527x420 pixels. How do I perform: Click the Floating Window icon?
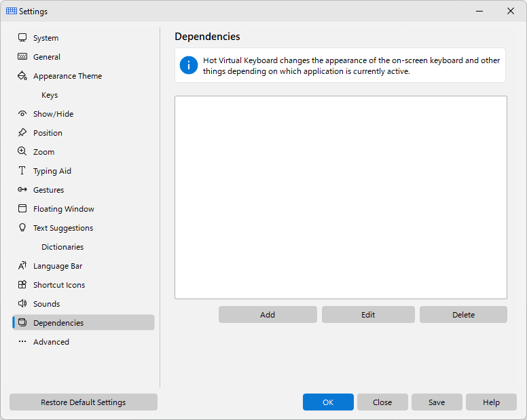point(22,208)
